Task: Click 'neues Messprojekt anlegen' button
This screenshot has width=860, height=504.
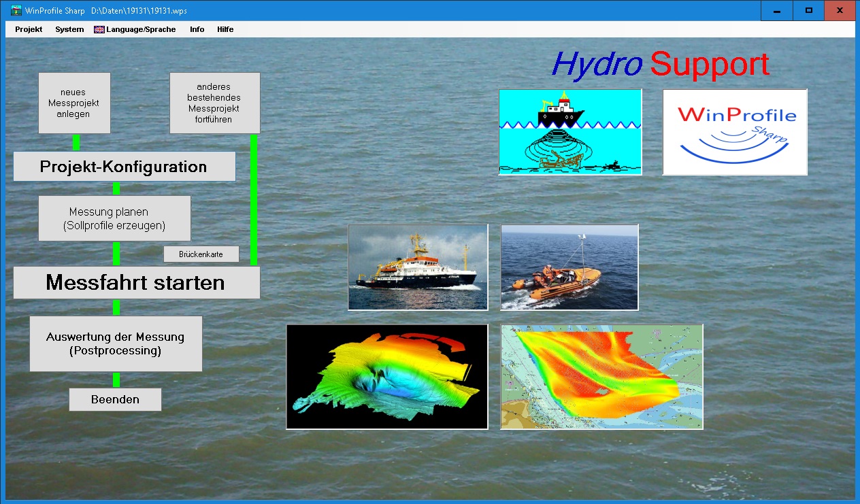Action: coord(74,103)
